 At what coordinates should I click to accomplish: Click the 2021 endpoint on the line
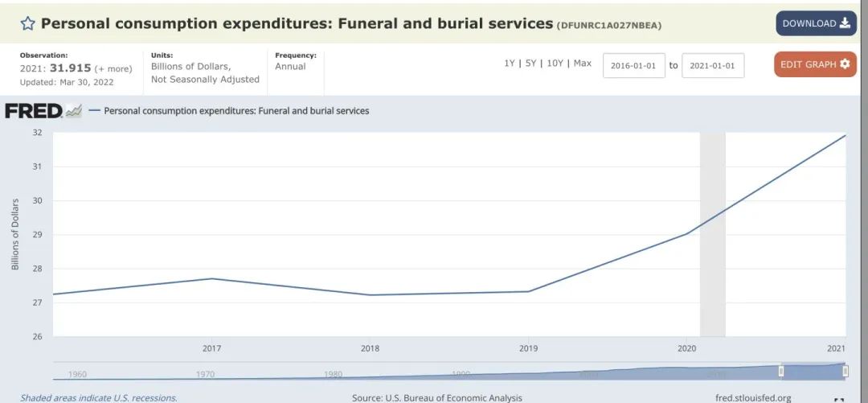(845, 135)
